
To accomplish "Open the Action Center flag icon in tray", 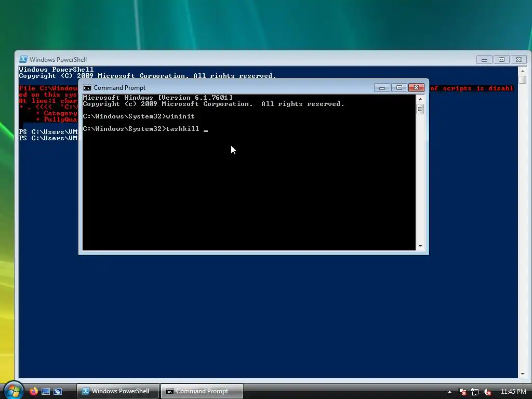I will [462, 392].
